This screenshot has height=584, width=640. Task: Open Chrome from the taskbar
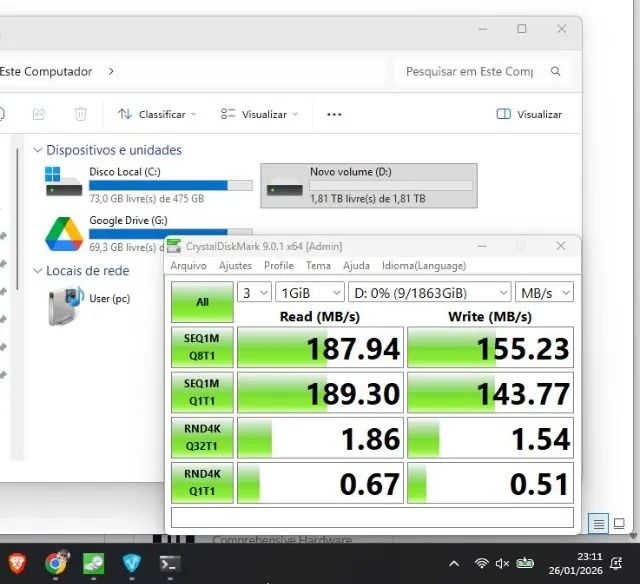pos(56,563)
